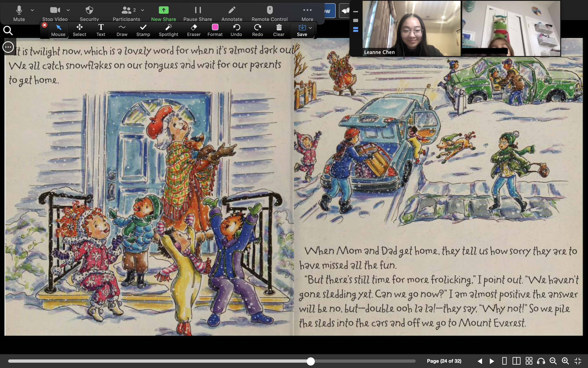Click Leanne Chen's video thumbnail
The height and width of the screenshot is (368, 588).
411,28
